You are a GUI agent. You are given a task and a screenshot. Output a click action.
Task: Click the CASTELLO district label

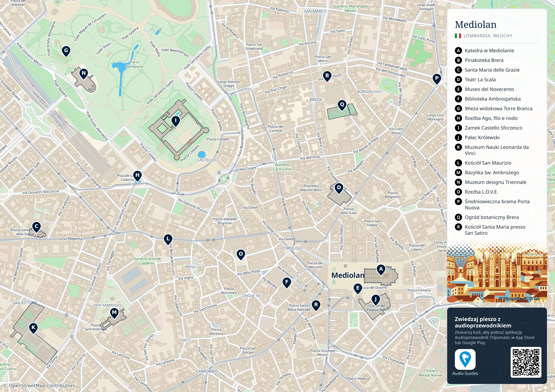(206, 160)
